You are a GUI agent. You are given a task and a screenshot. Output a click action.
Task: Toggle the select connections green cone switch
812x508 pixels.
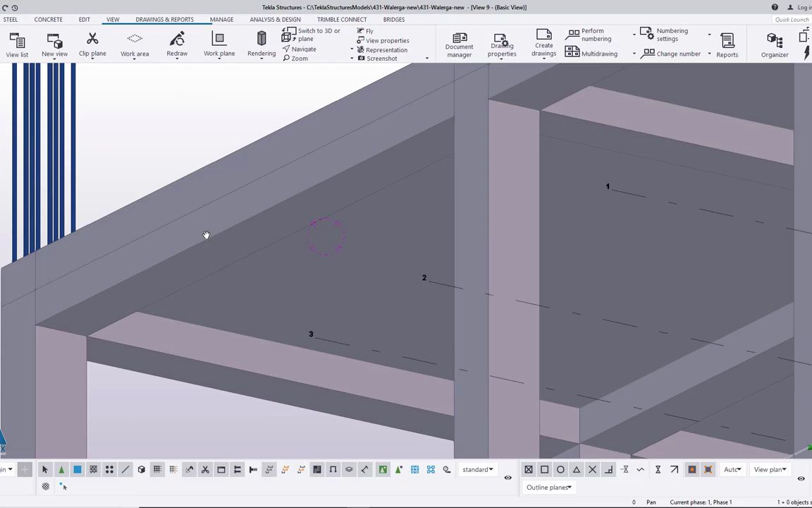[x=61, y=470]
